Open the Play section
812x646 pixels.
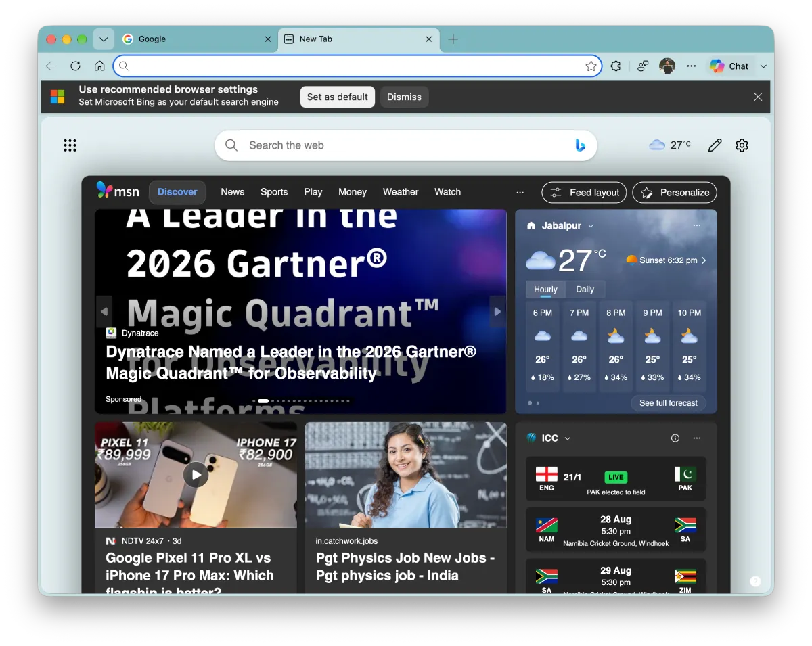[x=313, y=192]
